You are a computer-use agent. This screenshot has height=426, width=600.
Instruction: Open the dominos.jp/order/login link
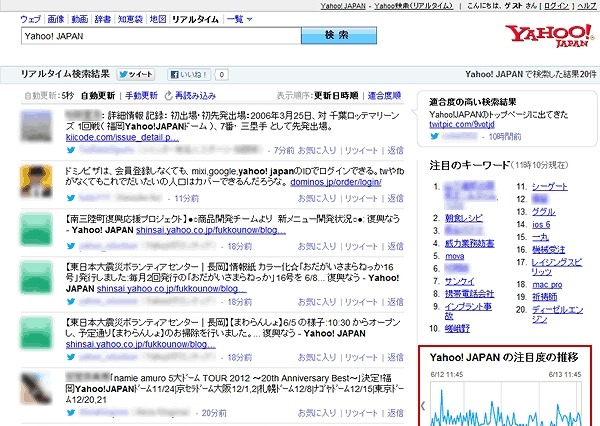pos(336,182)
